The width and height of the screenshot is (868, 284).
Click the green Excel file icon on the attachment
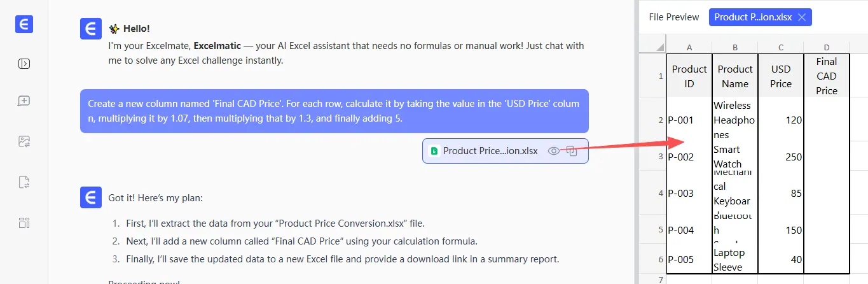point(434,151)
